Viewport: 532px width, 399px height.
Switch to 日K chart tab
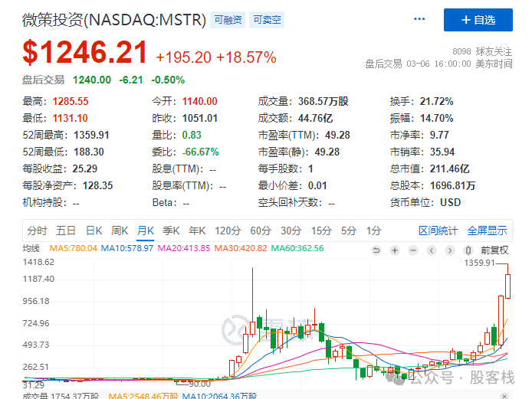(x=94, y=231)
